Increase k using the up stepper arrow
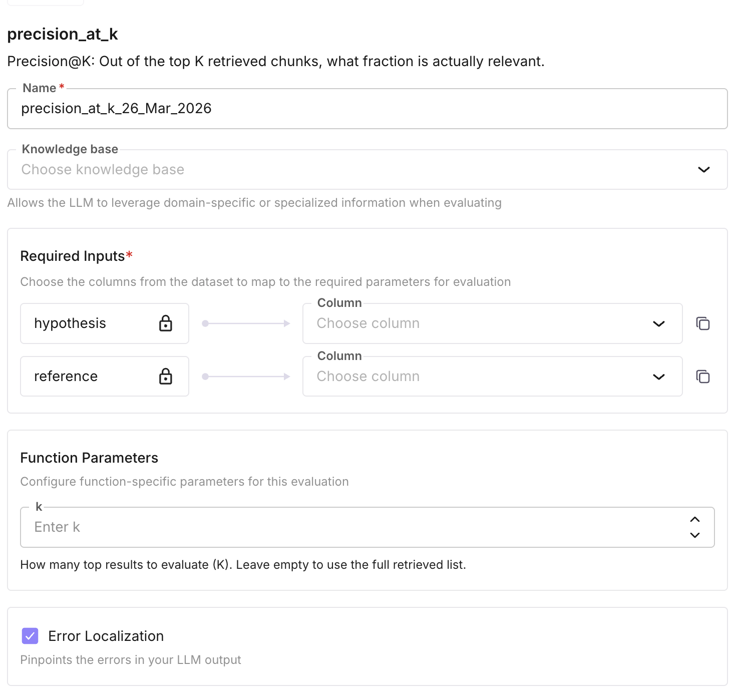This screenshot has width=740, height=700. pos(694,520)
